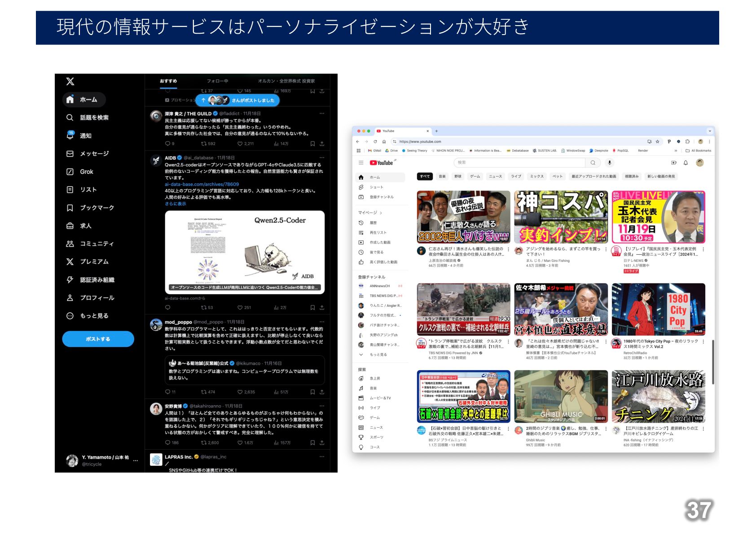
Task: Open the GHIBLI MUSIC video thumbnail
Action: (561, 397)
